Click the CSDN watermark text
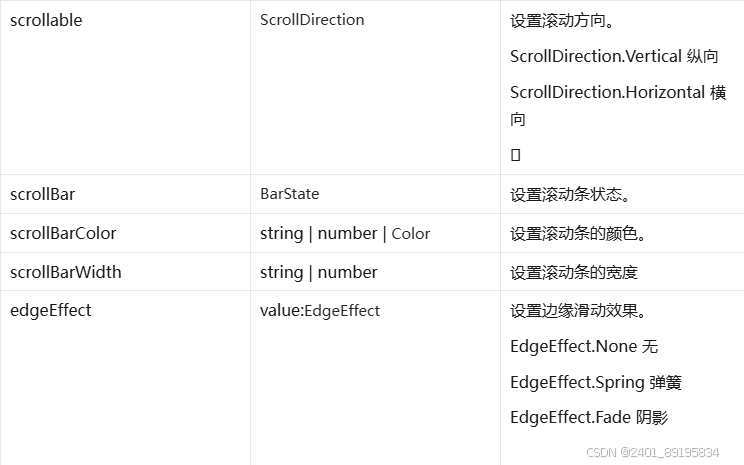Screen dimensions: 744x465 point(652,452)
